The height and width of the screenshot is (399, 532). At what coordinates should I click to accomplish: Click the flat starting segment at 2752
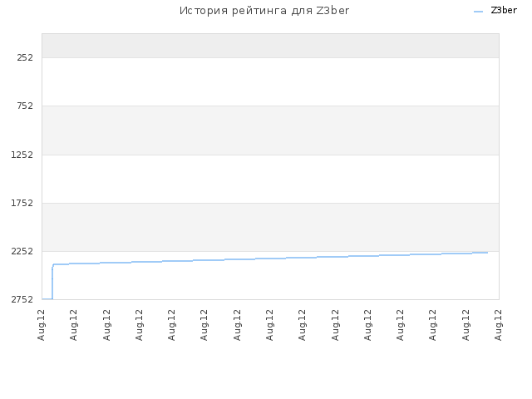coord(47,299)
